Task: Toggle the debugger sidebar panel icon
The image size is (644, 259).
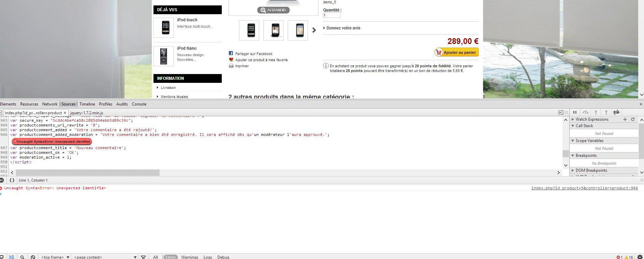Action: (561, 112)
